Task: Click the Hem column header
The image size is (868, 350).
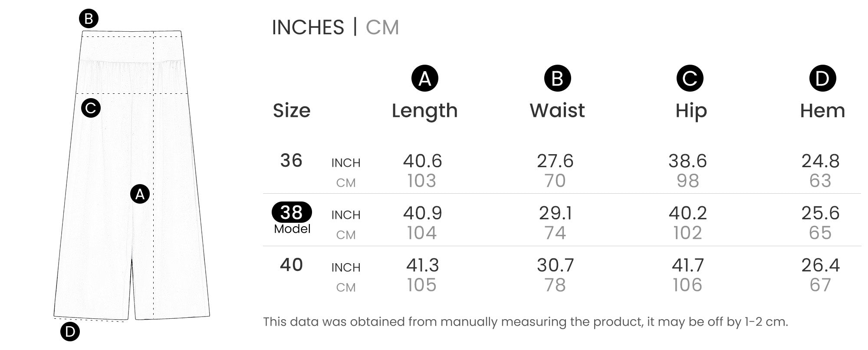Action: coord(822,111)
